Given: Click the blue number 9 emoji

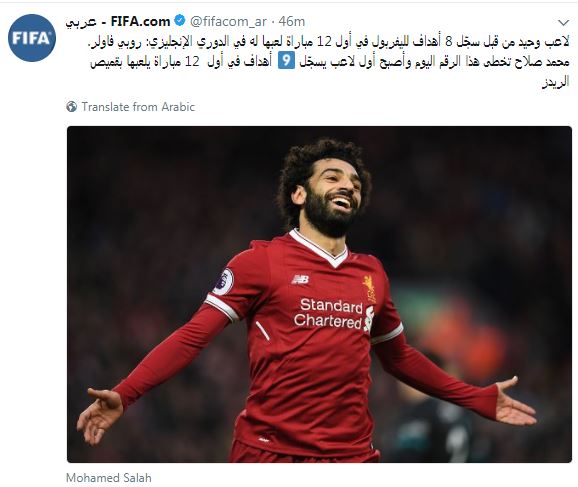Looking at the screenshot, I should (x=286, y=61).
